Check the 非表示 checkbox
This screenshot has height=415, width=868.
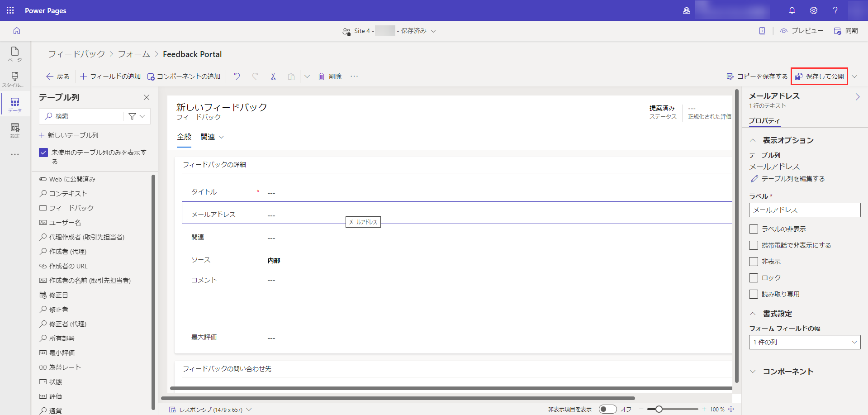point(754,262)
